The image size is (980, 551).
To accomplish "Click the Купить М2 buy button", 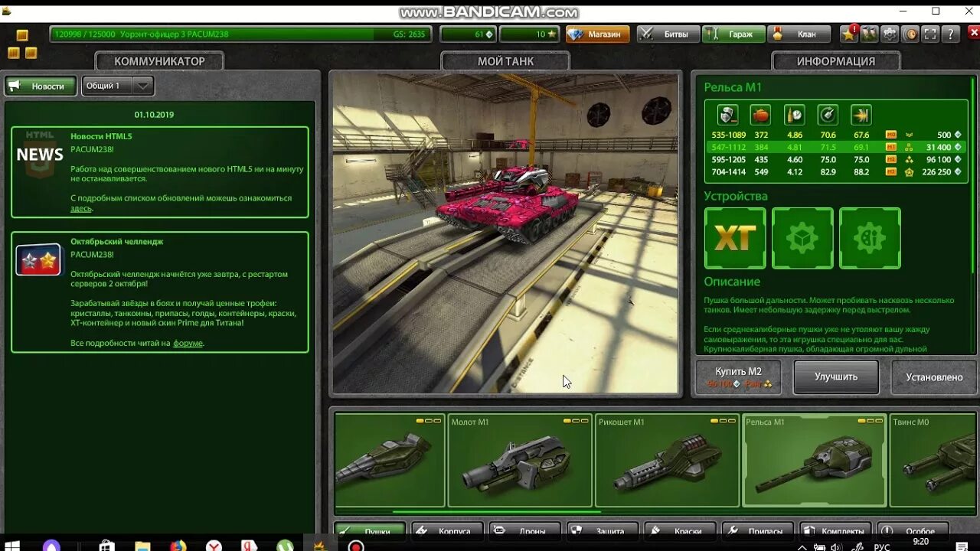I will [738, 377].
